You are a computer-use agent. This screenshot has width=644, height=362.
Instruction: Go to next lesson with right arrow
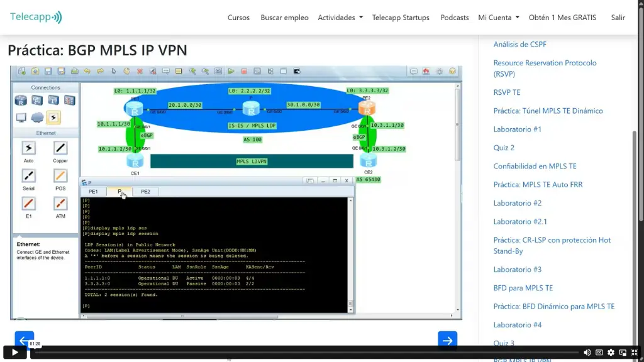[447, 340]
